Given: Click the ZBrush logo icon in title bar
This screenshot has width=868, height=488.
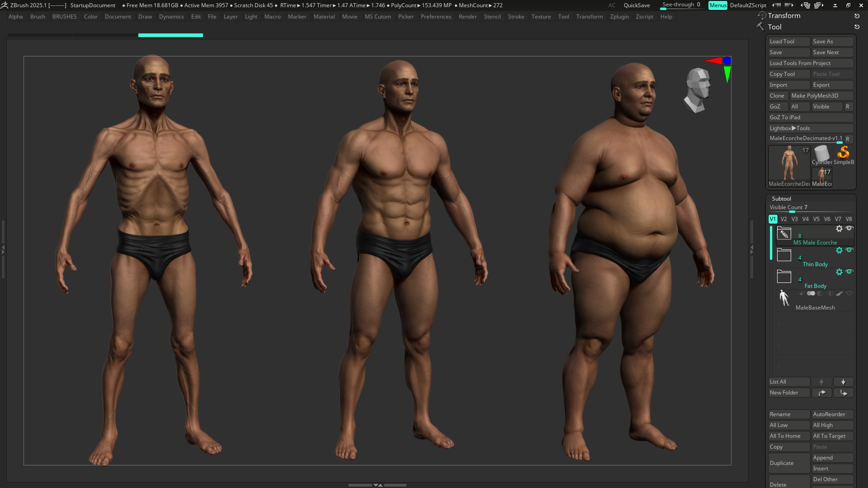Looking at the screenshot, I should pyautogui.click(x=4, y=5).
